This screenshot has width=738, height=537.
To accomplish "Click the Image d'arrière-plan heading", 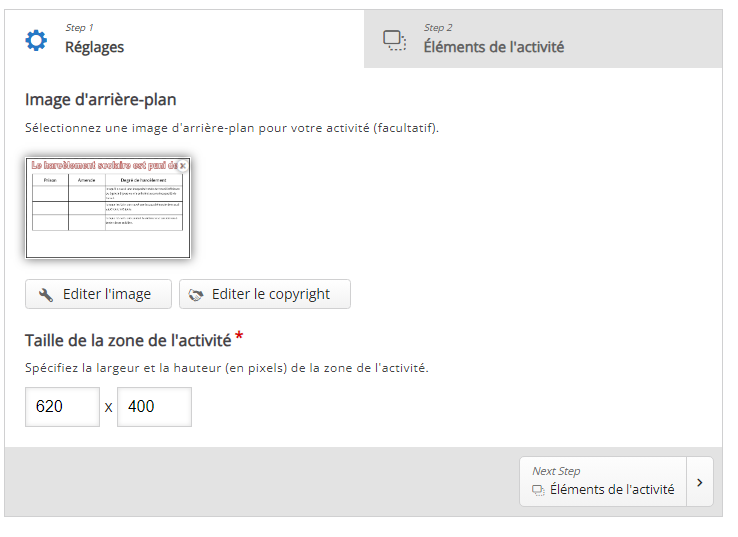I will [x=101, y=99].
